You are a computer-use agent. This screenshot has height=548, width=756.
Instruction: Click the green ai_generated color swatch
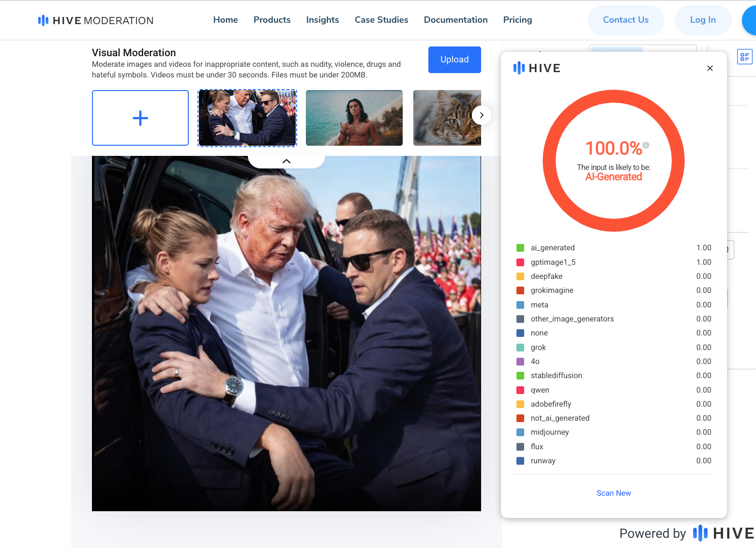tap(520, 248)
